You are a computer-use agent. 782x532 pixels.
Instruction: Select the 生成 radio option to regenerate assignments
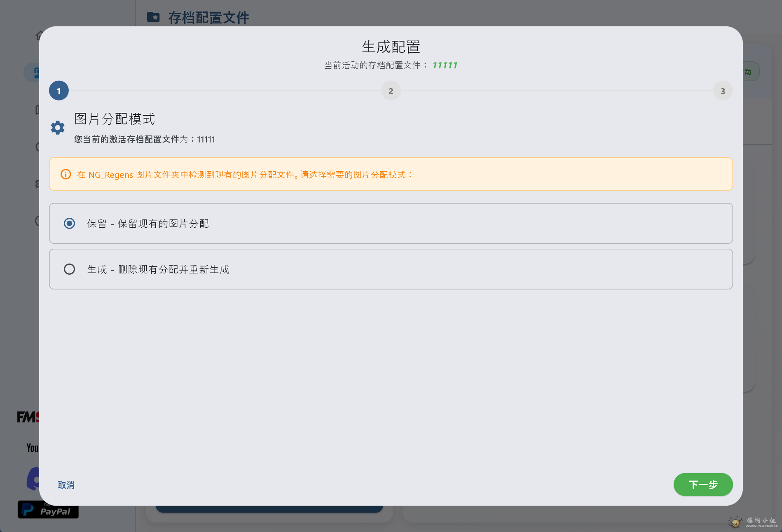click(70, 269)
